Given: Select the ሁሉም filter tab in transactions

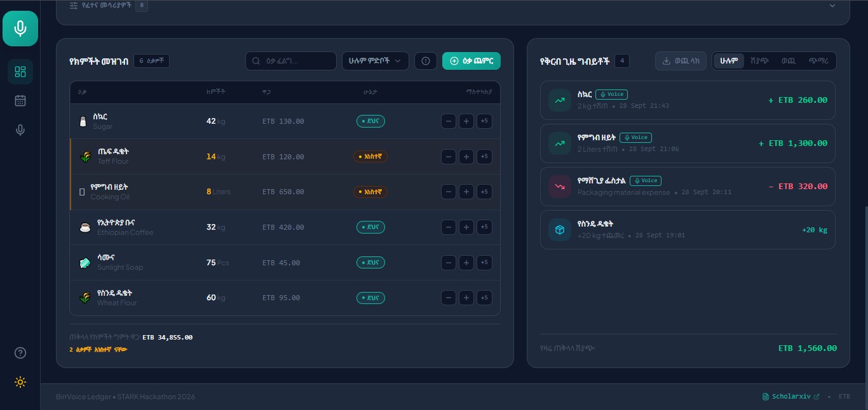Looking at the screenshot, I should pos(729,61).
